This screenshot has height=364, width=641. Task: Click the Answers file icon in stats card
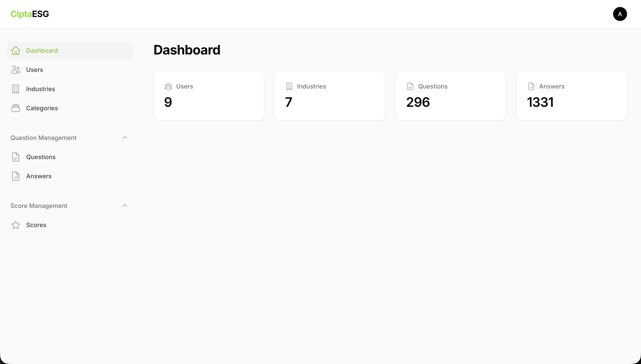coord(531,87)
